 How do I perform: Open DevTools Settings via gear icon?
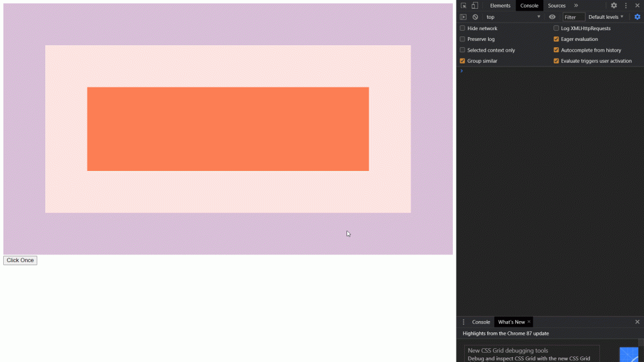point(614,6)
